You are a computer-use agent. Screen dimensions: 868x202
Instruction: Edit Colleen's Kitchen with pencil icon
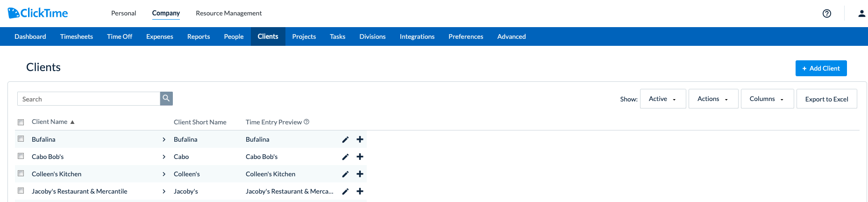click(345, 174)
